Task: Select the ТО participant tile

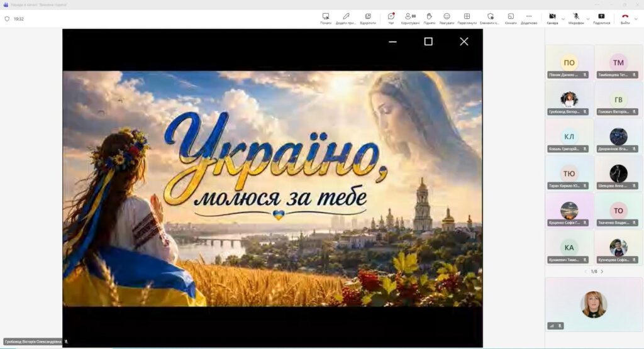Action: (x=618, y=210)
